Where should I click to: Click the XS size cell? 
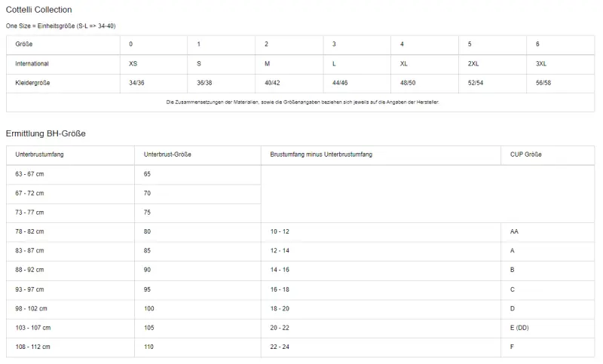click(133, 64)
